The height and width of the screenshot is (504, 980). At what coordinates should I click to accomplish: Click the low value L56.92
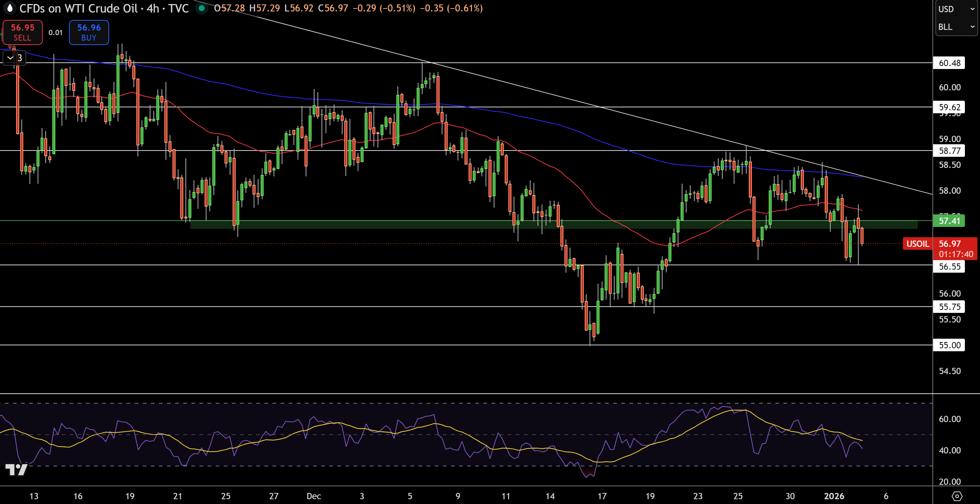(299, 8)
